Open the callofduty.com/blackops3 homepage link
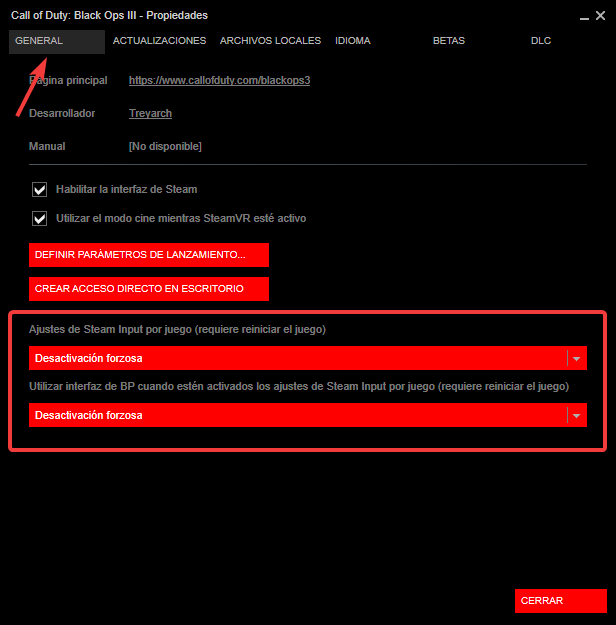The image size is (616, 625). [219, 80]
